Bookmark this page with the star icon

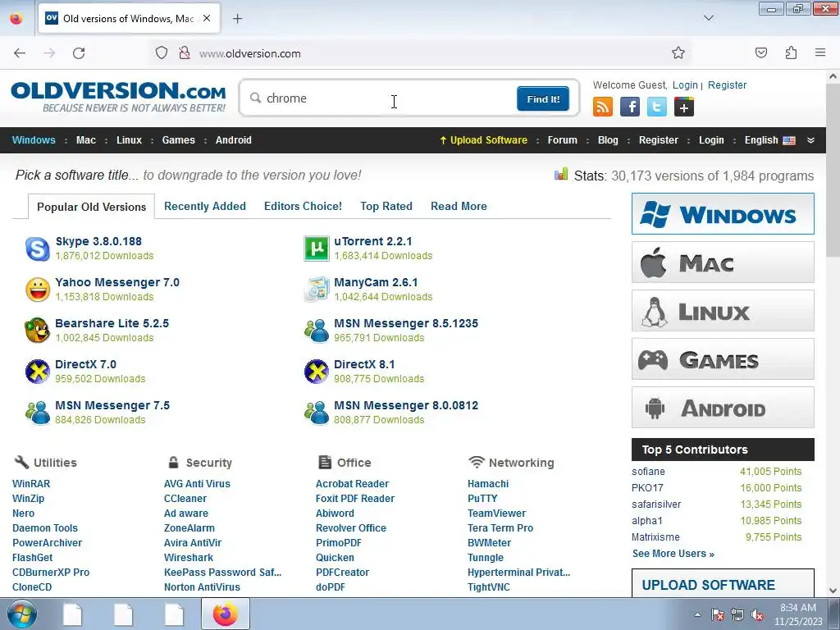coord(678,52)
